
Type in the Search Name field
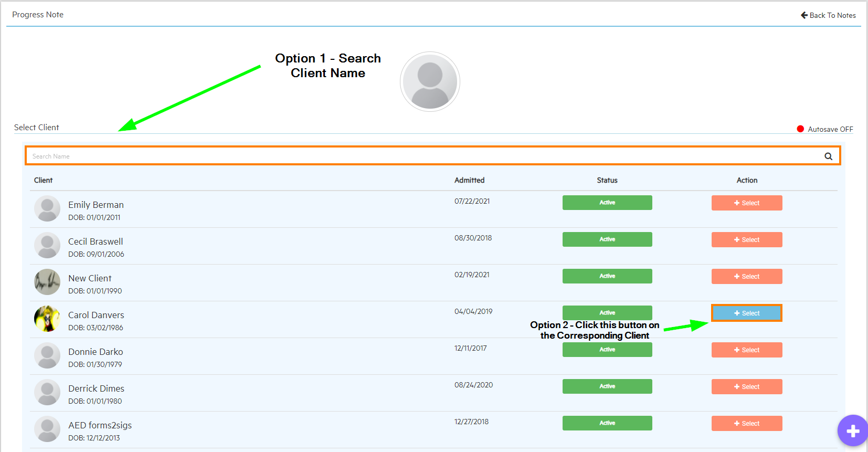point(420,156)
